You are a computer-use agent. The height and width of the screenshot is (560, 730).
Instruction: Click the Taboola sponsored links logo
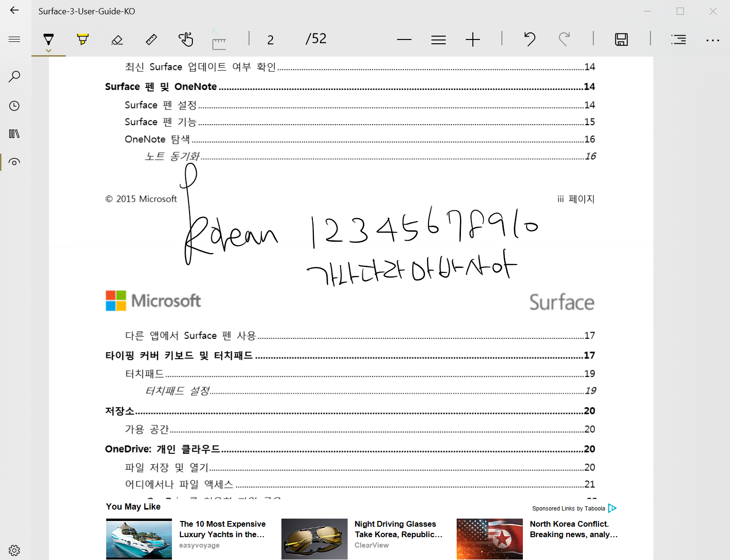point(612,508)
